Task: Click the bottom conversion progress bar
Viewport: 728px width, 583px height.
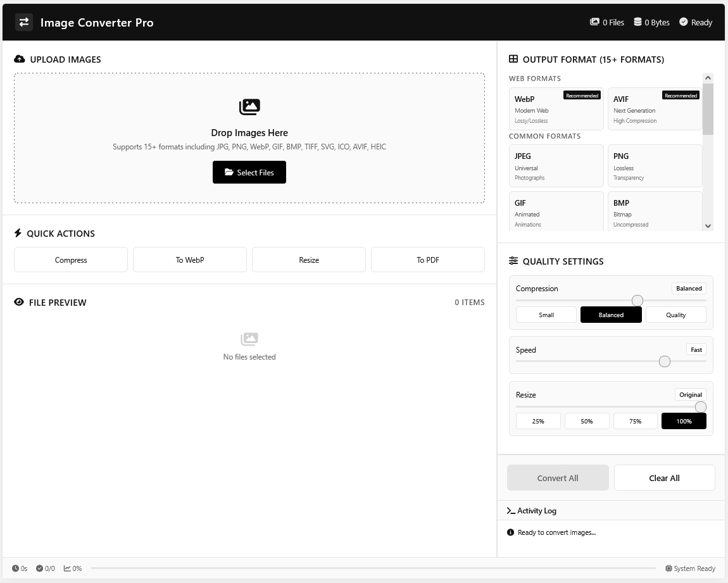Action: point(373,568)
